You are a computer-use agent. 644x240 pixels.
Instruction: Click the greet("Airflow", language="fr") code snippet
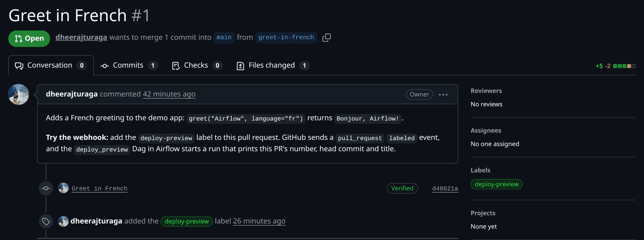246,118
